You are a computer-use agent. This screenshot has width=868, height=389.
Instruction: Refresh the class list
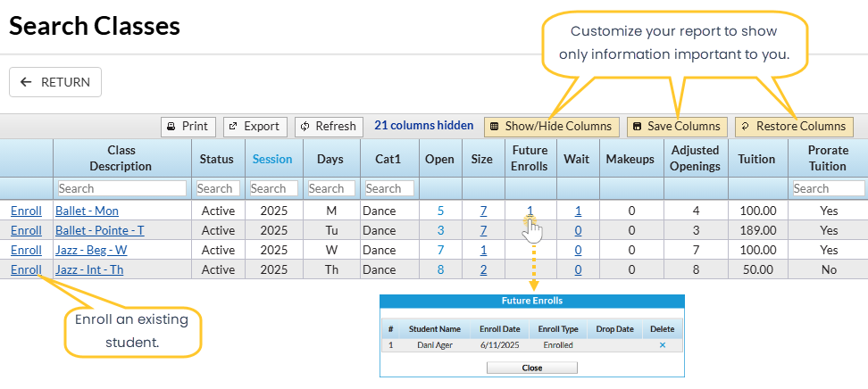pyautogui.click(x=329, y=126)
